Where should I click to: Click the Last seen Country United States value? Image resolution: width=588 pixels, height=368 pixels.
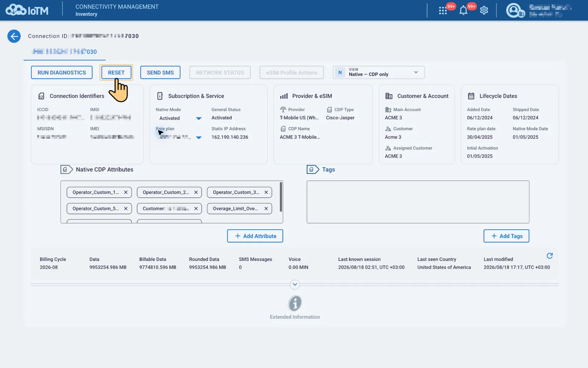click(444, 268)
